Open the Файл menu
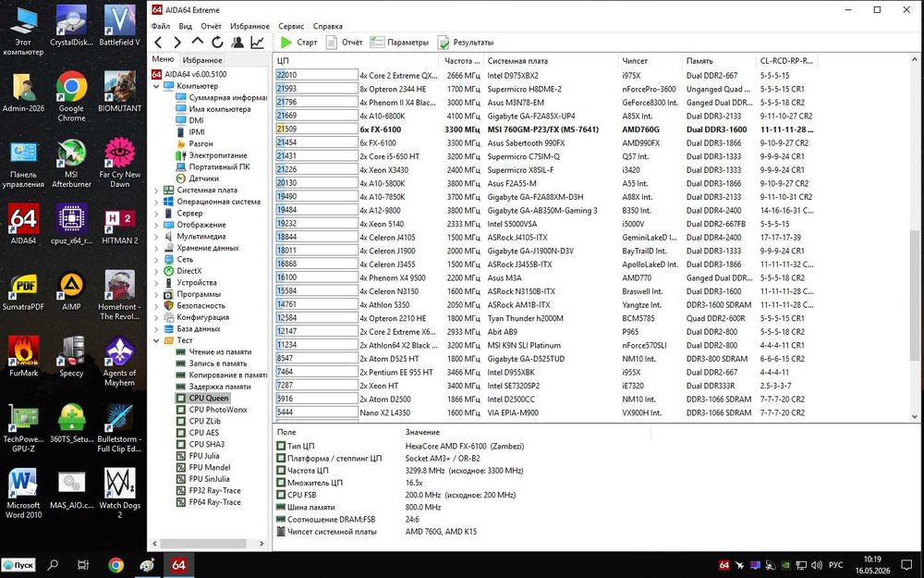This screenshot has height=578, width=924. click(160, 26)
